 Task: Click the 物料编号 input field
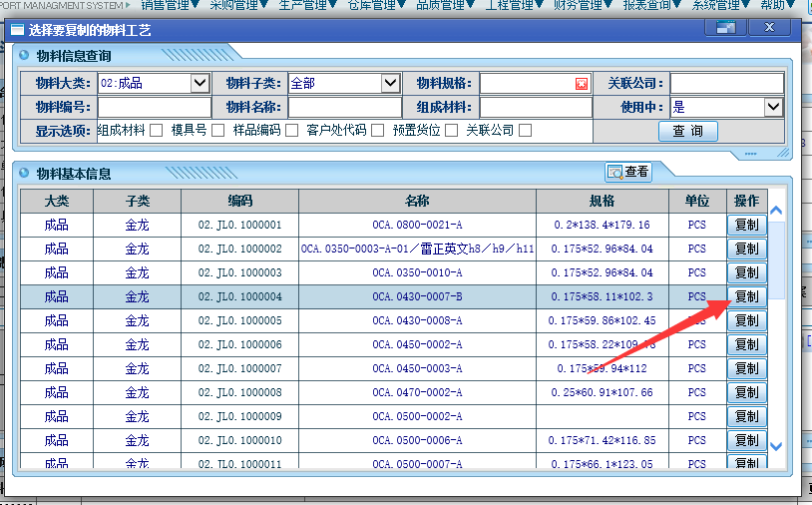coord(155,107)
